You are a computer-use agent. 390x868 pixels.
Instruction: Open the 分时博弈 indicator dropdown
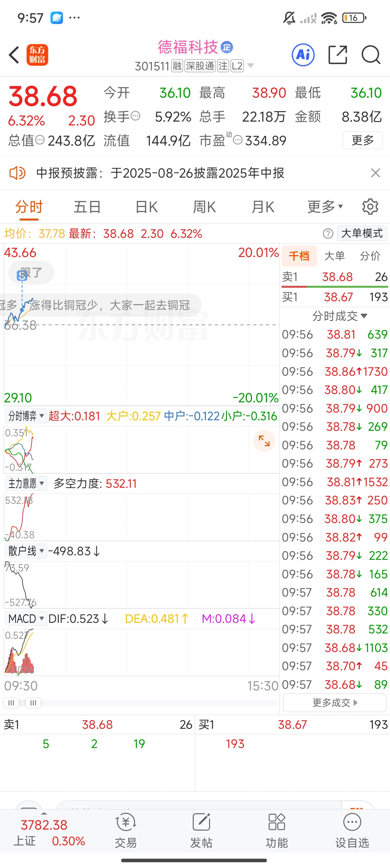(26, 416)
